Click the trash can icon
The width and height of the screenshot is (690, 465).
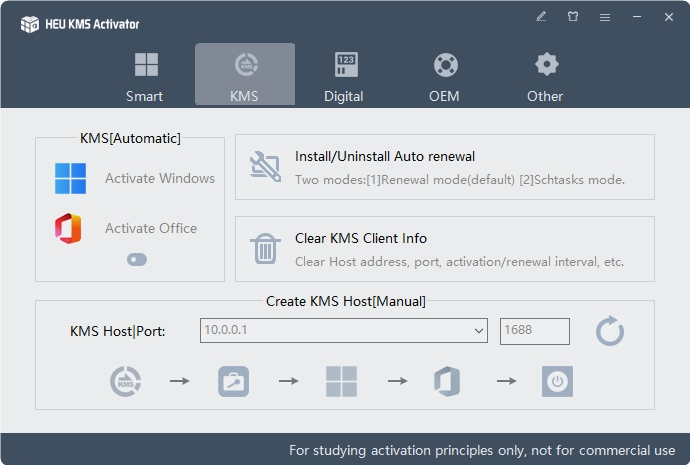pyautogui.click(x=265, y=249)
